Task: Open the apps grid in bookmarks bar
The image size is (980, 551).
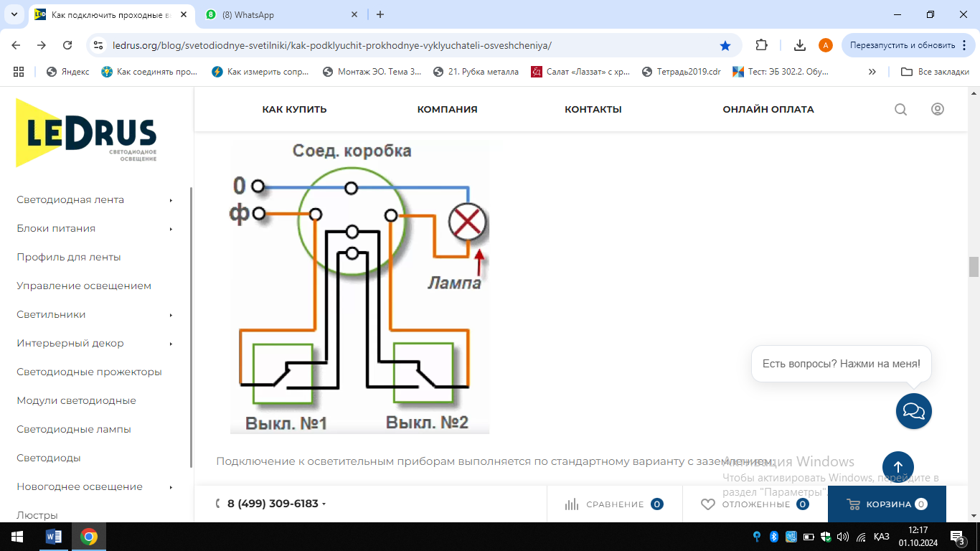Action: [x=19, y=72]
